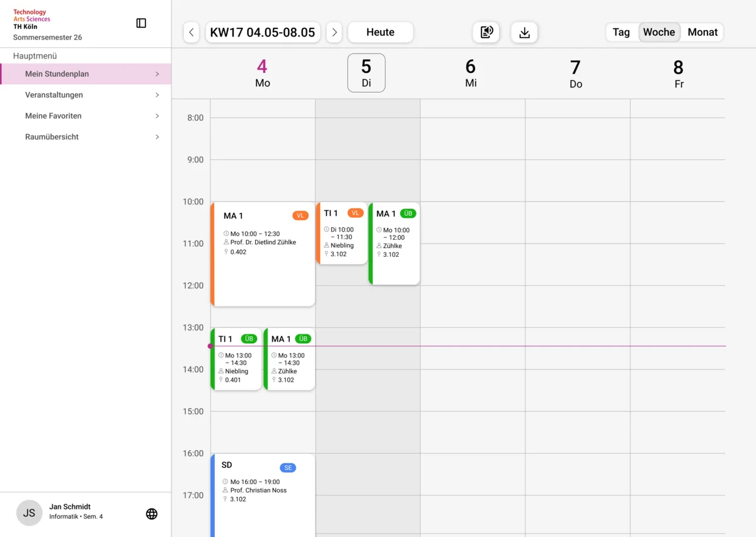
Task: Click the read-aloud document icon
Action: [x=486, y=33]
